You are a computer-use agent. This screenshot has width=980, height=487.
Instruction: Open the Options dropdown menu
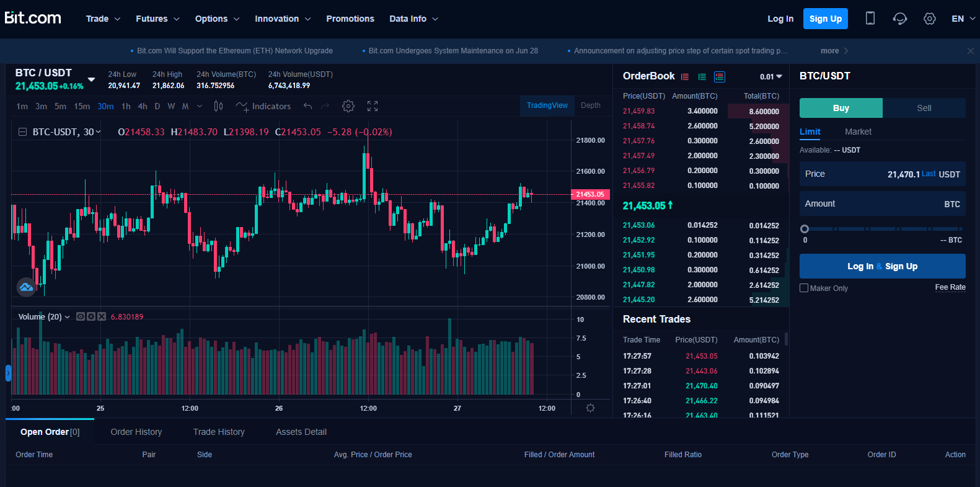(x=218, y=19)
